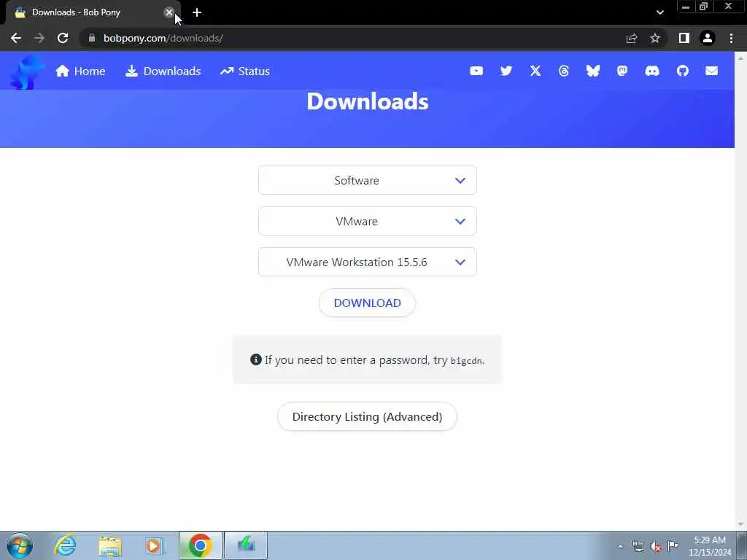Expand the Software category dropdown
The image size is (747, 560).
click(x=368, y=181)
